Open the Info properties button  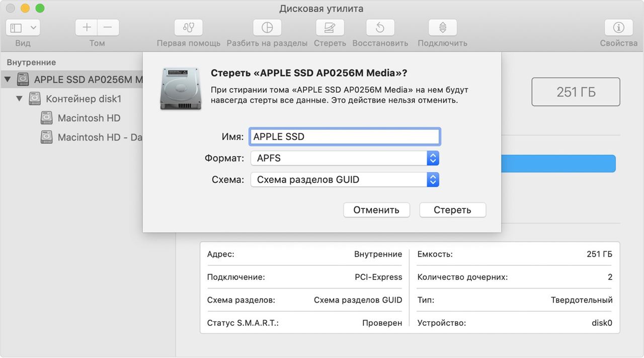coord(618,28)
